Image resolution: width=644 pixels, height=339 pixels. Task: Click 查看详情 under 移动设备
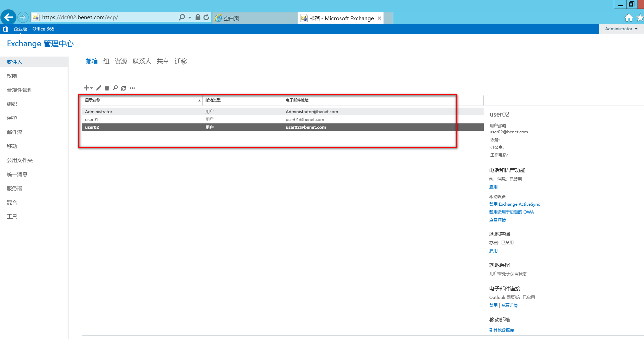click(x=497, y=220)
